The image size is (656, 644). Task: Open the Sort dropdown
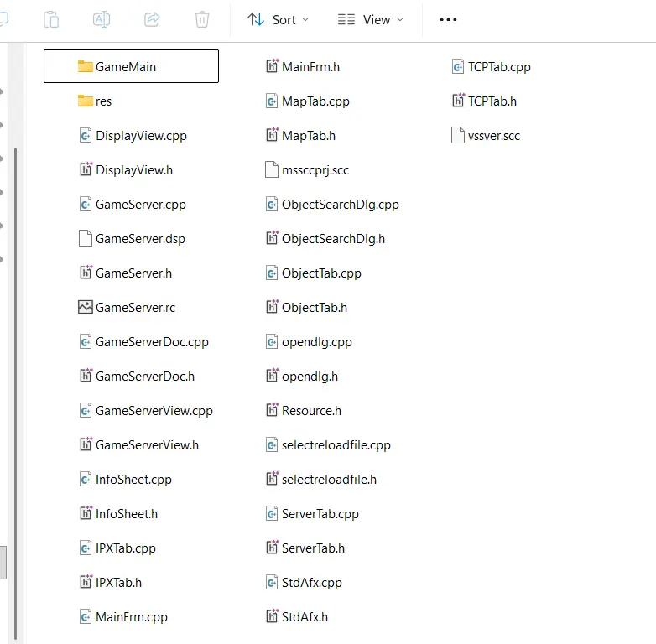click(x=278, y=19)
